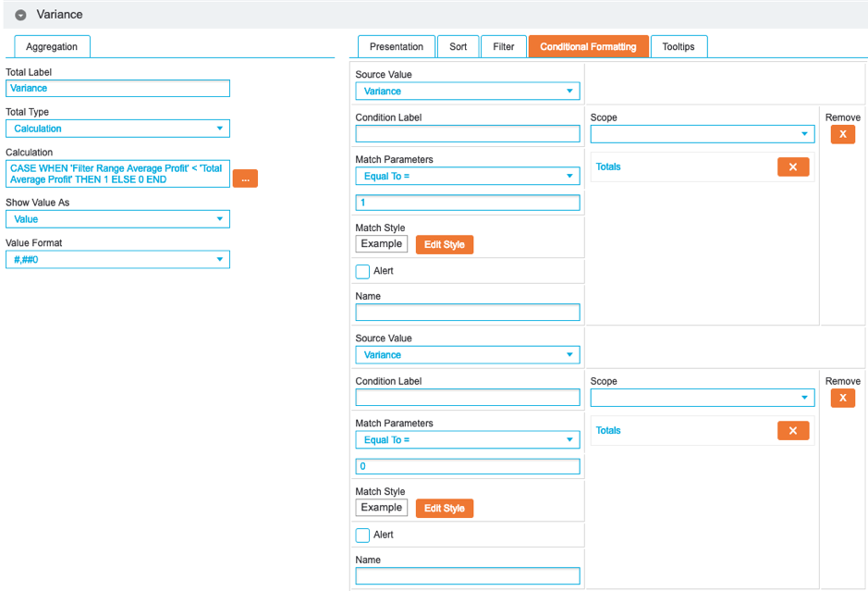Switch to the Tooltips tab
The image size is (868, 591).
pyautogui.click(x=678, y=47)
